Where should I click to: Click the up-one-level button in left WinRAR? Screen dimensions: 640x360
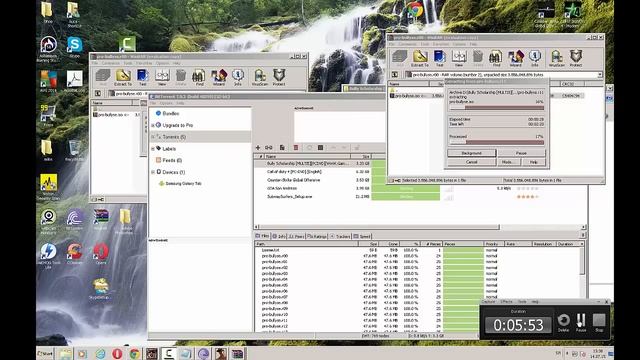(98, 94)
